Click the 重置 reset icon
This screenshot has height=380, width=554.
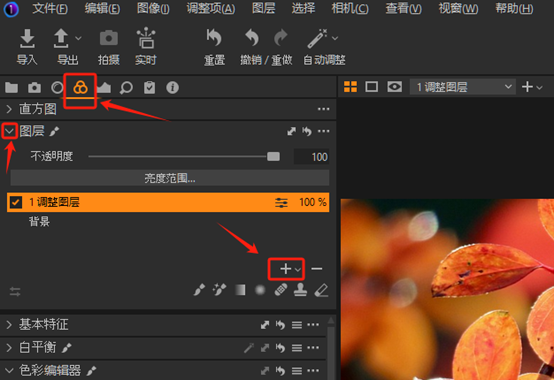click(214, 37)
